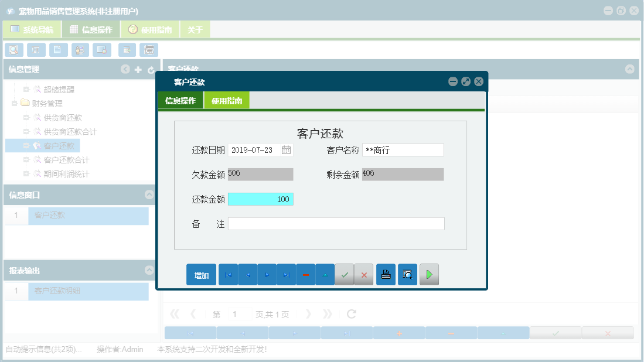Viewport: 644px width, 362px height.
Task: Click the last-record navigation icon
Action: [x=286, y=274]
